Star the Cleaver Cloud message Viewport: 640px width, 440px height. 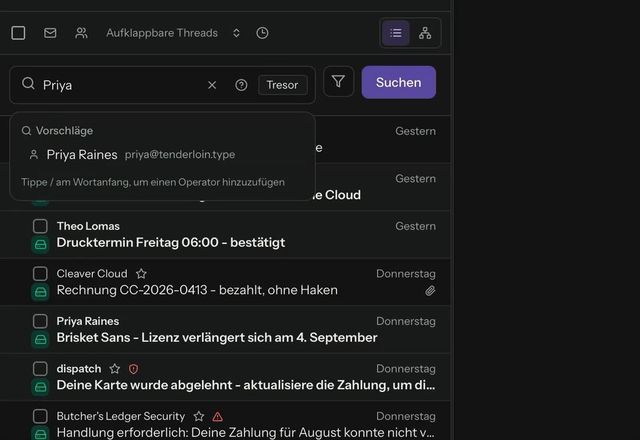141,273
